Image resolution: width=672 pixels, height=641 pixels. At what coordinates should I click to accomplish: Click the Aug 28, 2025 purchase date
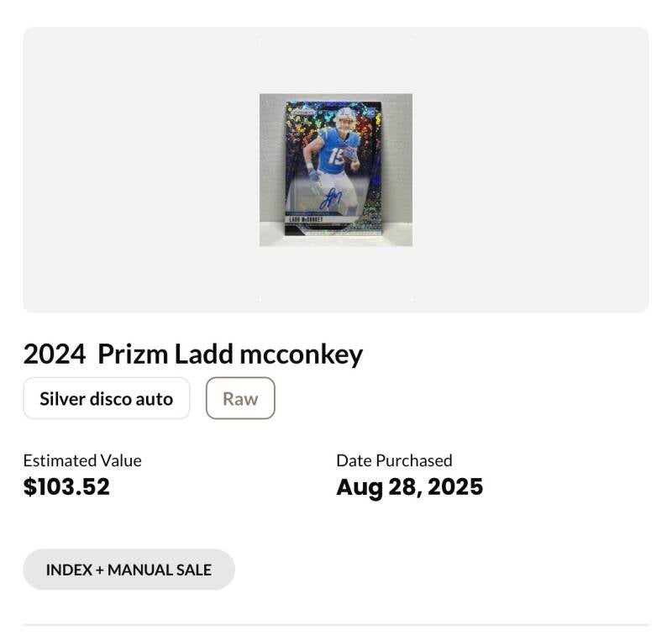(x=409, y=487)
